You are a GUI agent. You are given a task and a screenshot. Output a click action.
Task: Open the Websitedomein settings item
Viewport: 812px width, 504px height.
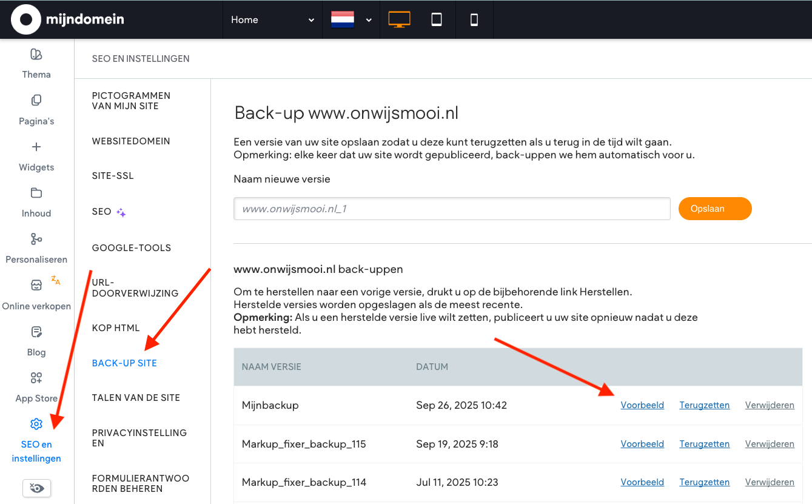131,141
